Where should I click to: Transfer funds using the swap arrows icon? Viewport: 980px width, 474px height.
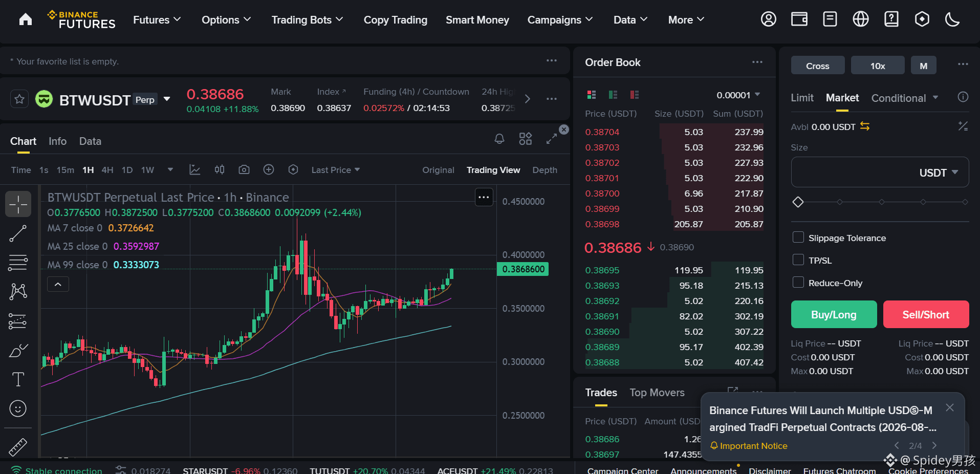pyautogui.click(x=865, y=126)
